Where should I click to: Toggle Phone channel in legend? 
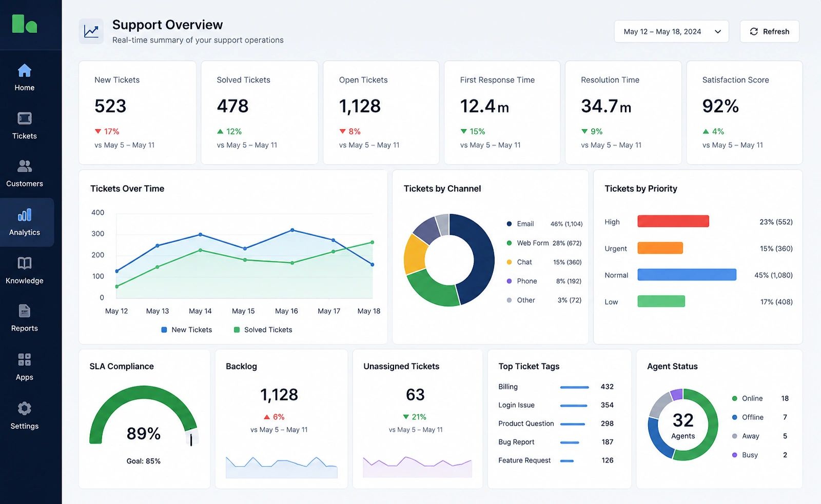point(544,281)
